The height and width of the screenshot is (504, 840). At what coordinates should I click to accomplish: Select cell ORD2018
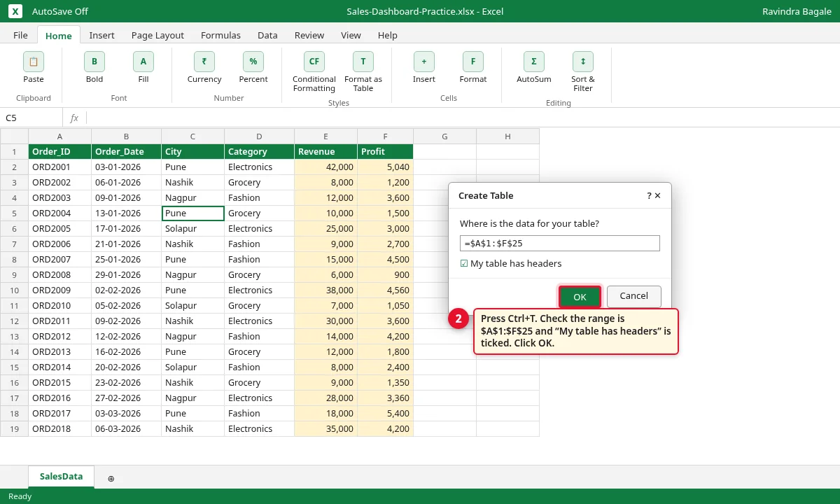click(x=59, y=428)
